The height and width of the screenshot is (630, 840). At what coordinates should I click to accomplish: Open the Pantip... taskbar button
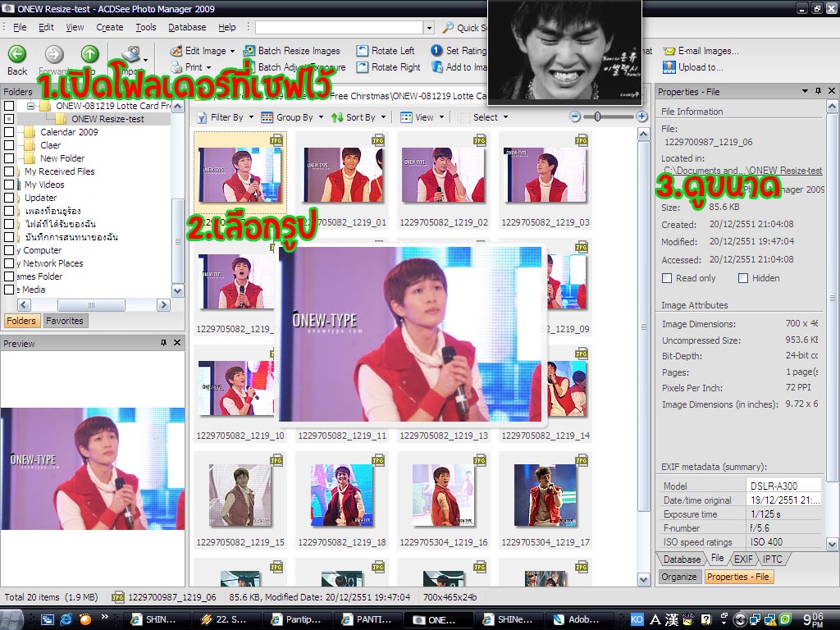297,619
